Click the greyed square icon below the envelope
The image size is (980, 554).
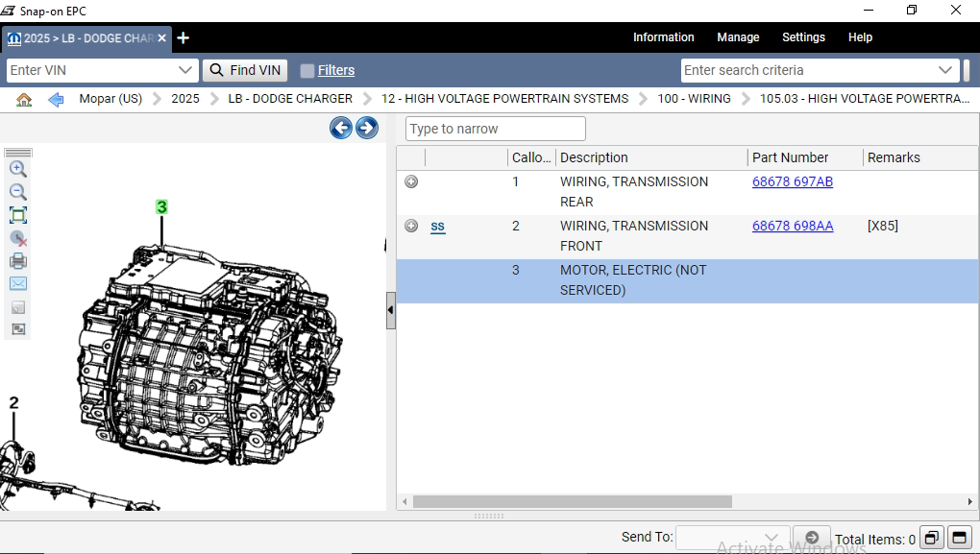point(18,306)
